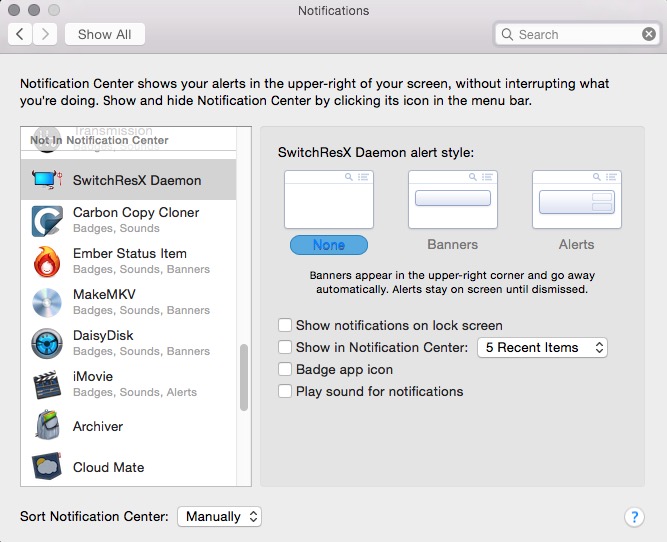Go back with the left arrow button
This screenshot has width=667, height=542.
point(20,34)
